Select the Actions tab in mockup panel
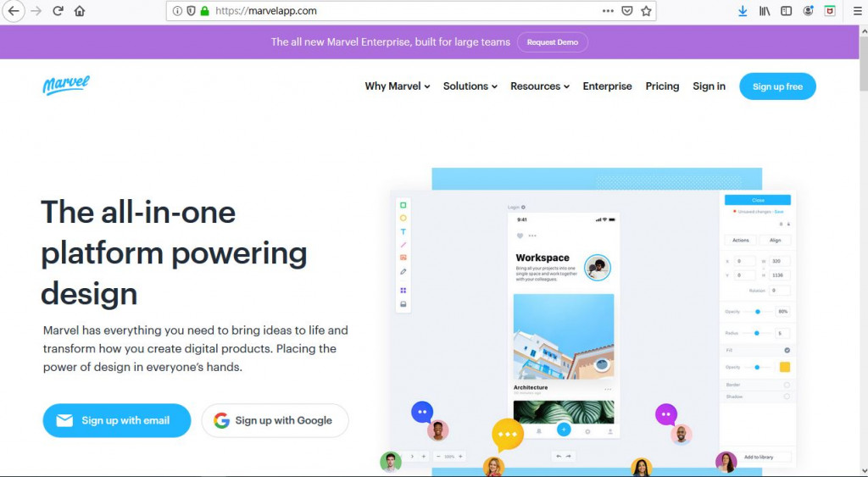Screen dimensions: 868x477 click(741, 240)
